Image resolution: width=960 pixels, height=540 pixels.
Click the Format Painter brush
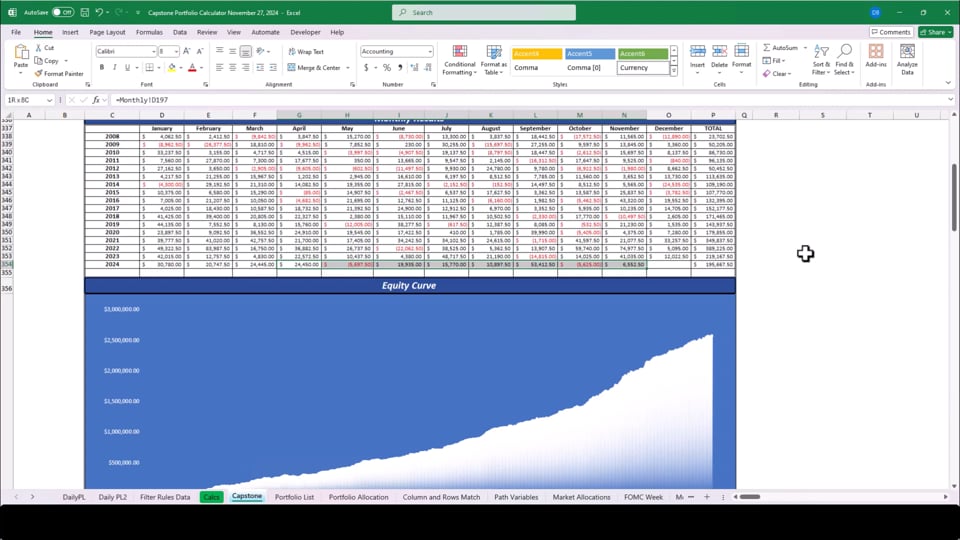pos(39,73)
